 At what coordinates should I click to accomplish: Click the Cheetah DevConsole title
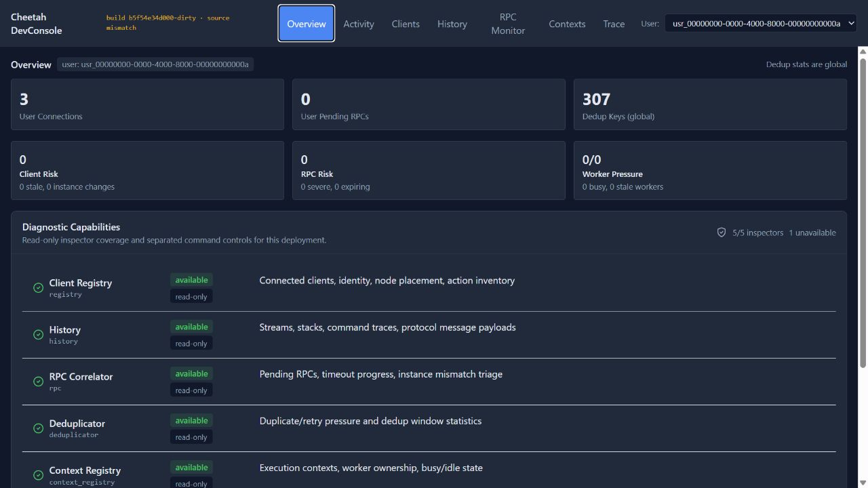coord(37,24)
